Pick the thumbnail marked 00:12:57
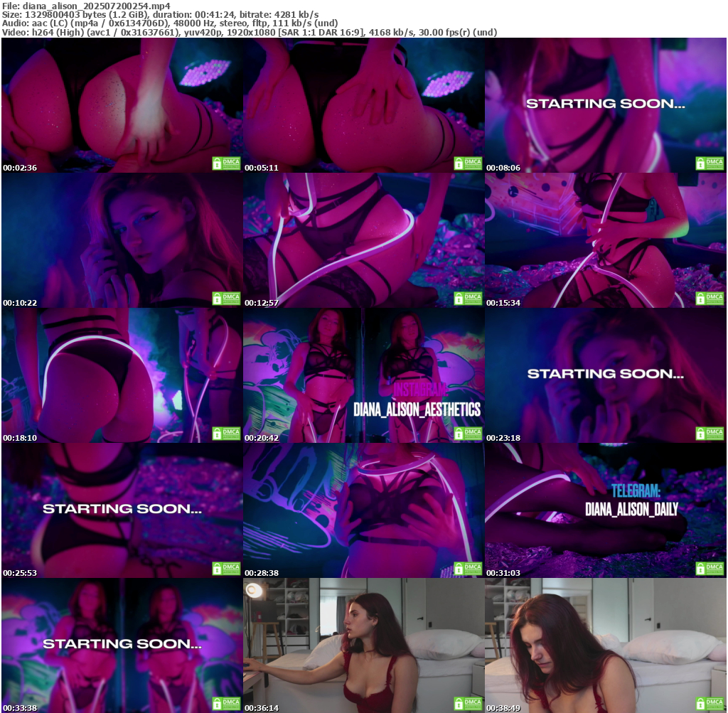The image size is (728, 713). pos(363,240)
